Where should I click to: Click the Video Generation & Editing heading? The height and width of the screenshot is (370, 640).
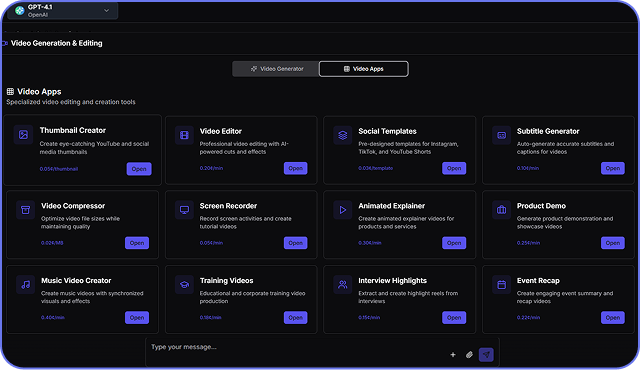click(57, 43)
